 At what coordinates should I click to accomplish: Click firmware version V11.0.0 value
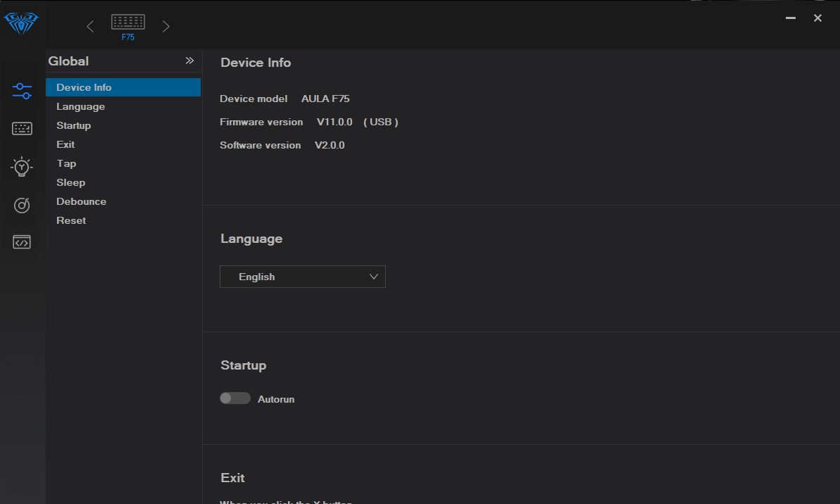tap(334, 122)
